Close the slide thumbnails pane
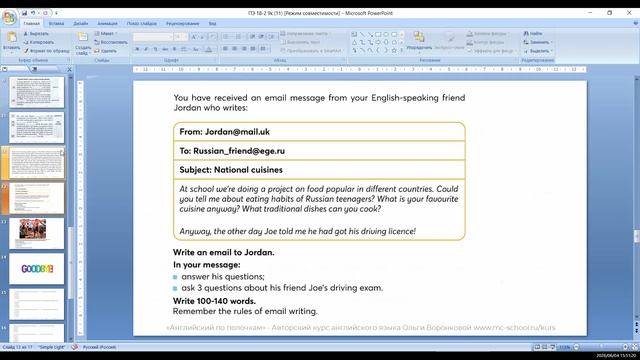Screen dimensions: 640x360 point(69,69)
